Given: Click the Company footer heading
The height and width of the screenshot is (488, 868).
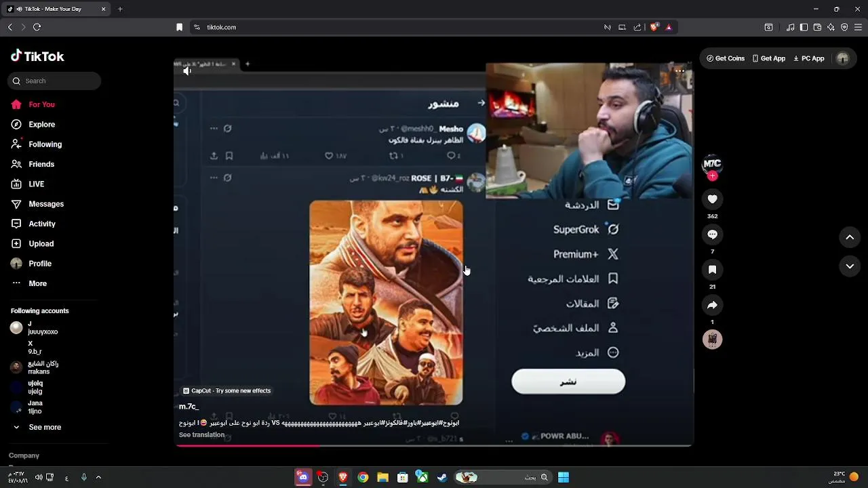Looking at the screenshot, I should point(24,455).
